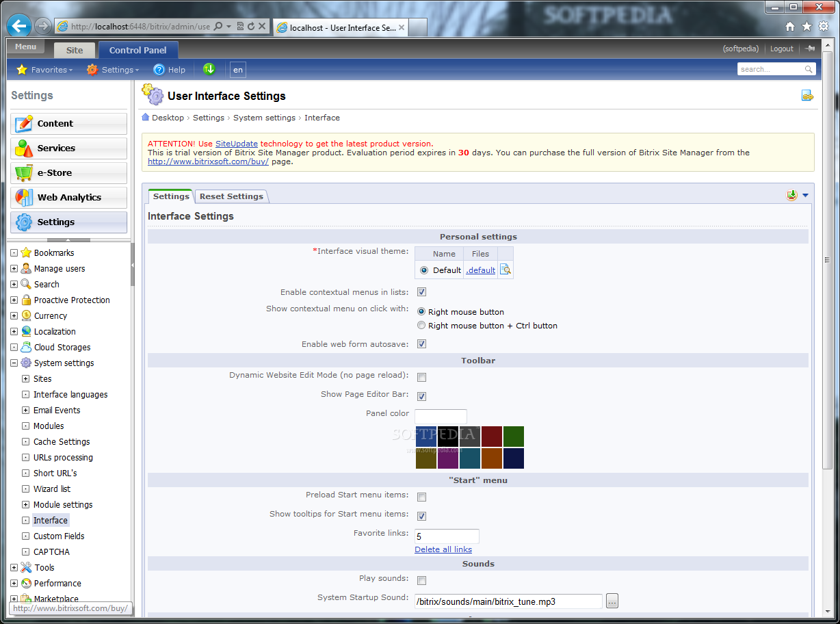Click the en language button
The image size is (840, 624).
click(x=238, y=70)
